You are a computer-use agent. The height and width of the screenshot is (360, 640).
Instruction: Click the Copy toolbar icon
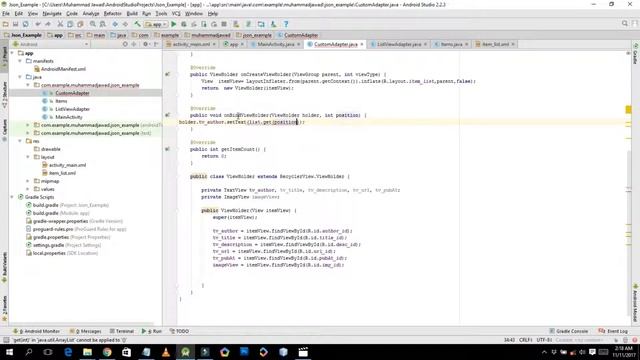coord(70,24)
